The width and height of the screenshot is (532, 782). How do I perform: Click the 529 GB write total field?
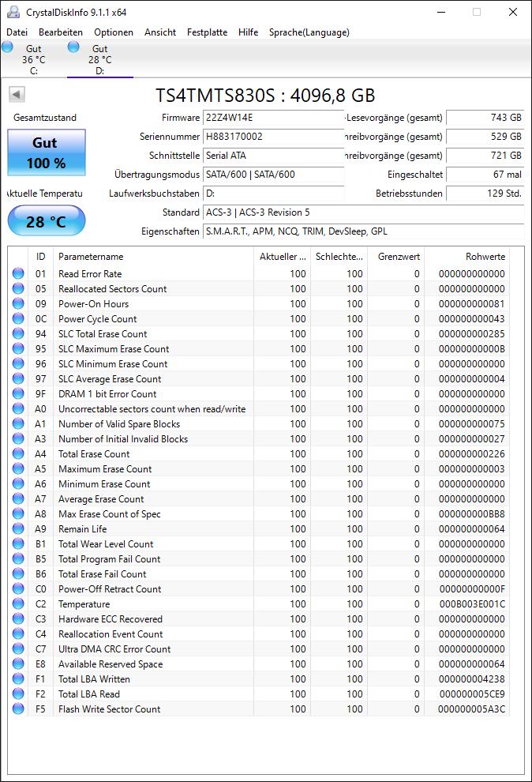485,137
